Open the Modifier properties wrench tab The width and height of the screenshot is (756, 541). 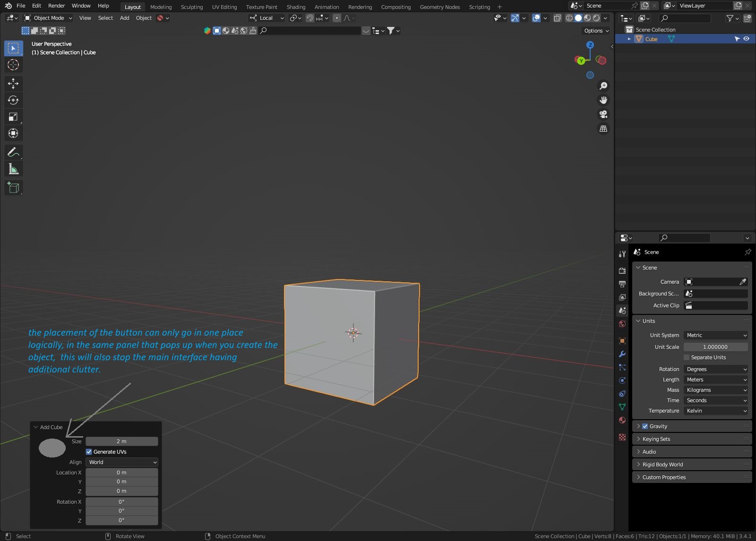[622, 354]
